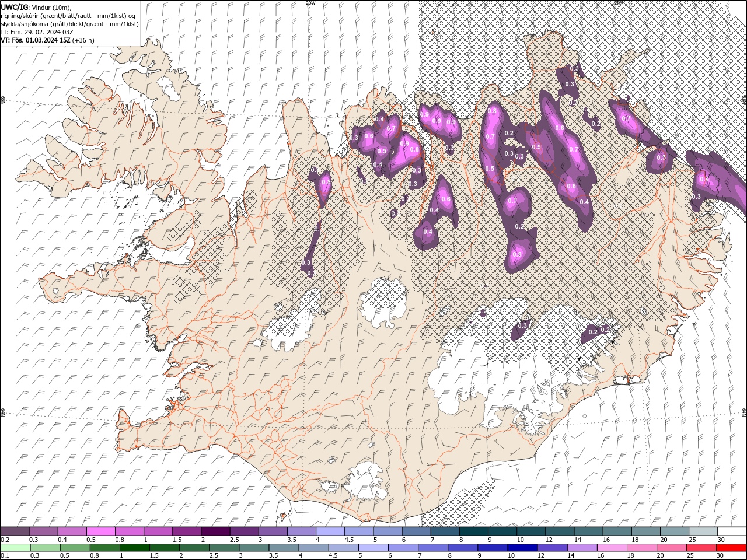Select the teal 12 swatch in top legend row
This screenshot has height=560, width=747.
[x=560, y=531]
